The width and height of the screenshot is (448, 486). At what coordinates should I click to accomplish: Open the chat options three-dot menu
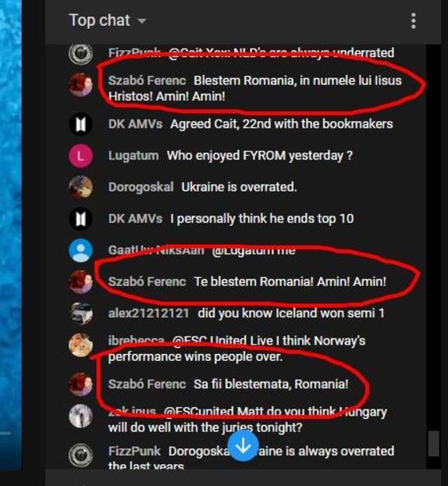click(414, 21)
